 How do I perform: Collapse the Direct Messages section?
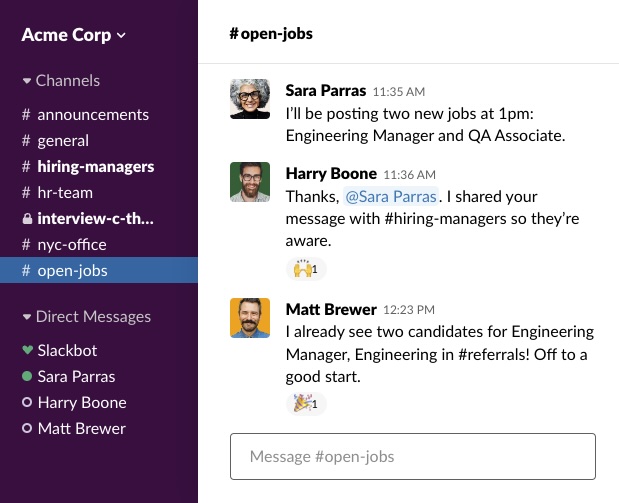[x=86, y=317]
